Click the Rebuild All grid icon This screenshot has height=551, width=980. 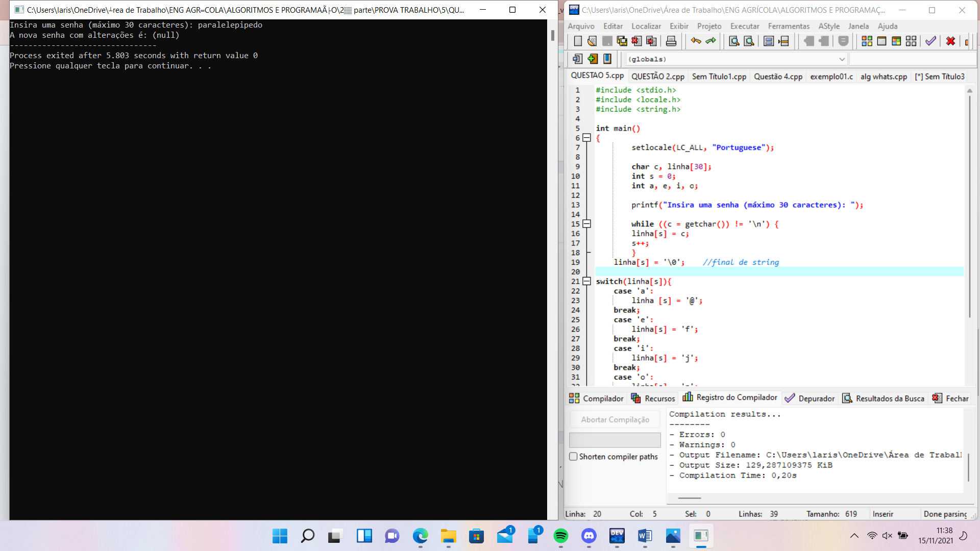tap(911, 41)
